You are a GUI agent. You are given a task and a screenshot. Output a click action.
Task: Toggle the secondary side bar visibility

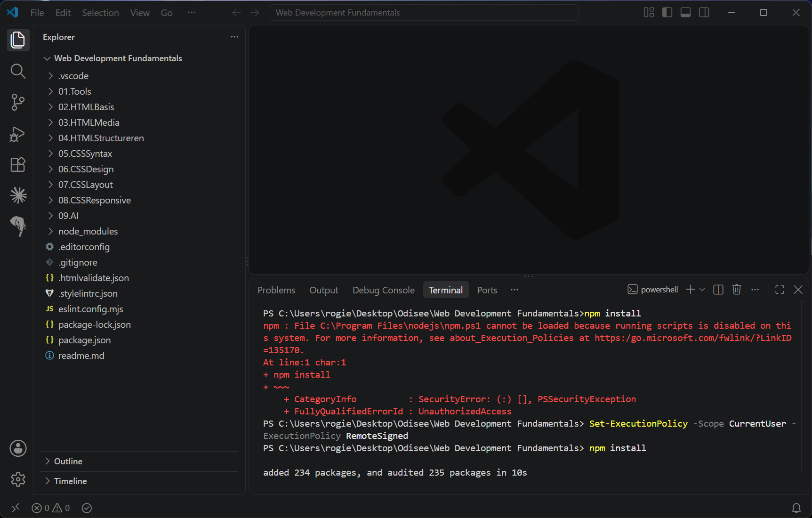[704, 13]
